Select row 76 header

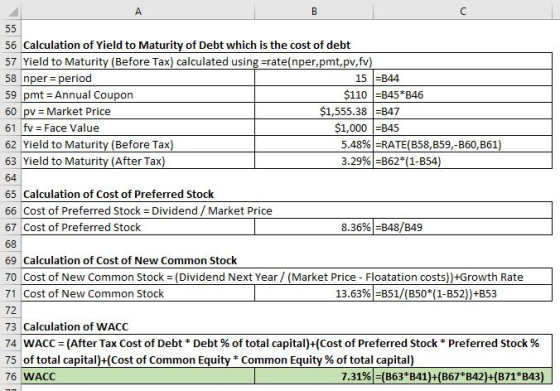(11, 377)
